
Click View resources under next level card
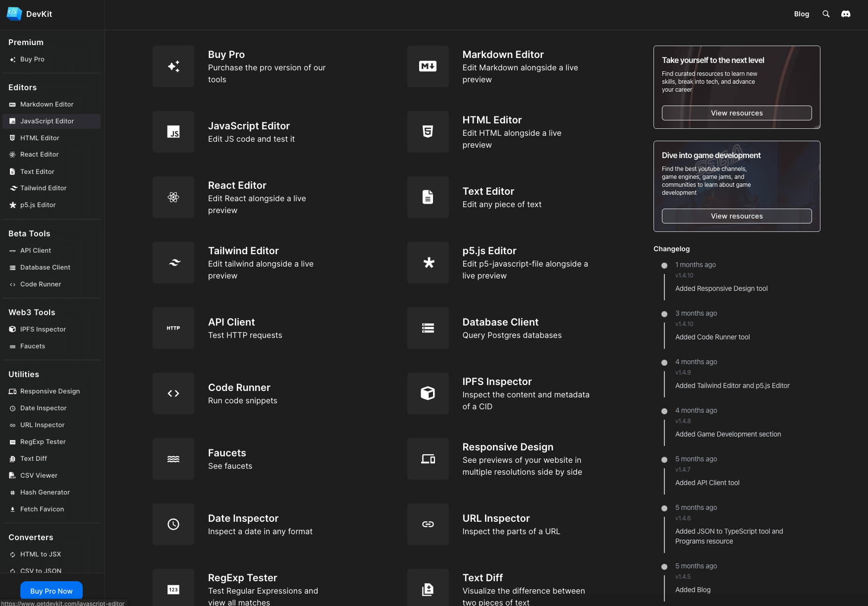point(737,113)
